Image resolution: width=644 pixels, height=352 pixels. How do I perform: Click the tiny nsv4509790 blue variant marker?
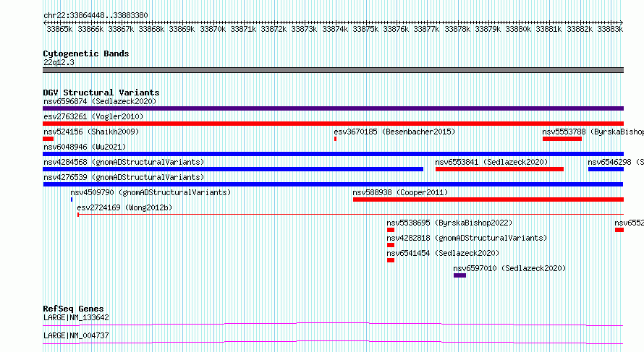coord(72,199)
